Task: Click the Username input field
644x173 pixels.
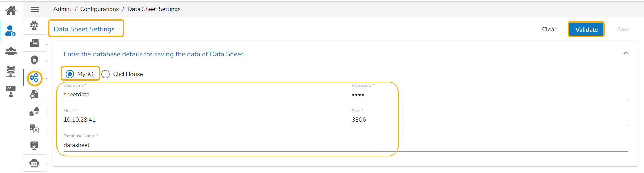Action: click(x=201, y=95)
